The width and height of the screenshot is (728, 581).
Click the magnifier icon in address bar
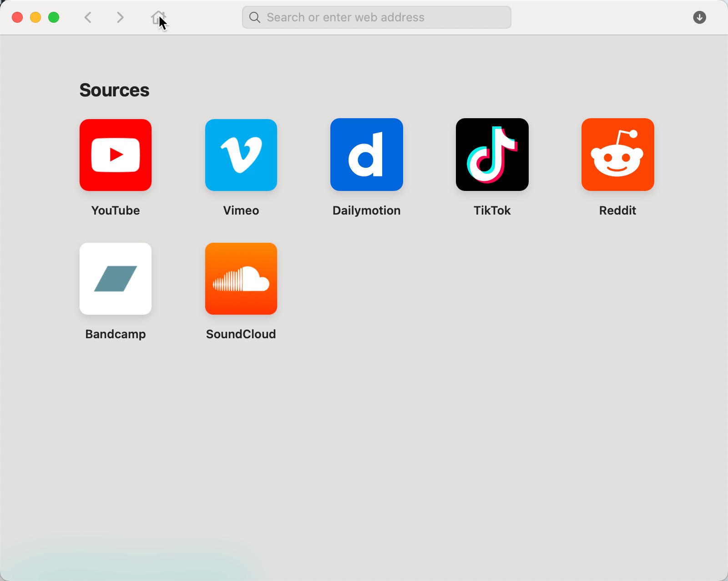[x=255, y=18]
